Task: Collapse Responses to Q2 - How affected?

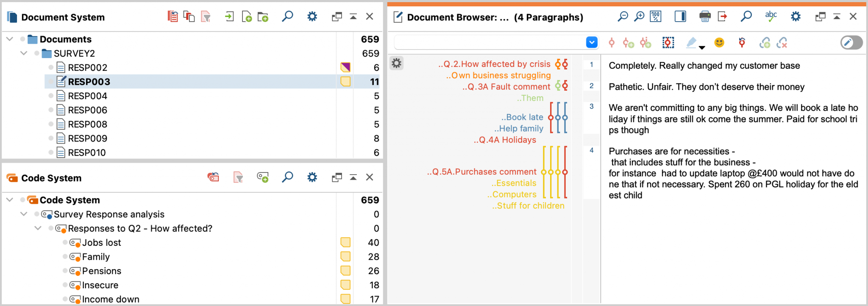Action: (38, 228)
